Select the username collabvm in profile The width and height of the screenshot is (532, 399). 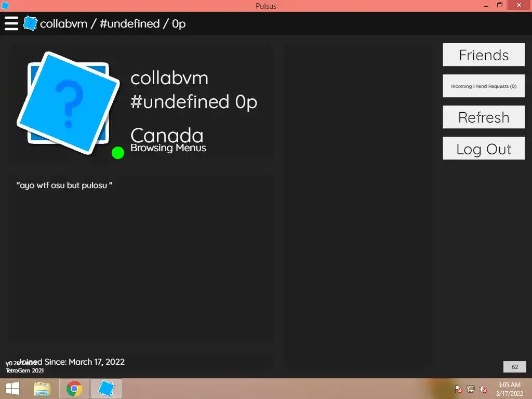pyautogui.click(x=169, y=78)
